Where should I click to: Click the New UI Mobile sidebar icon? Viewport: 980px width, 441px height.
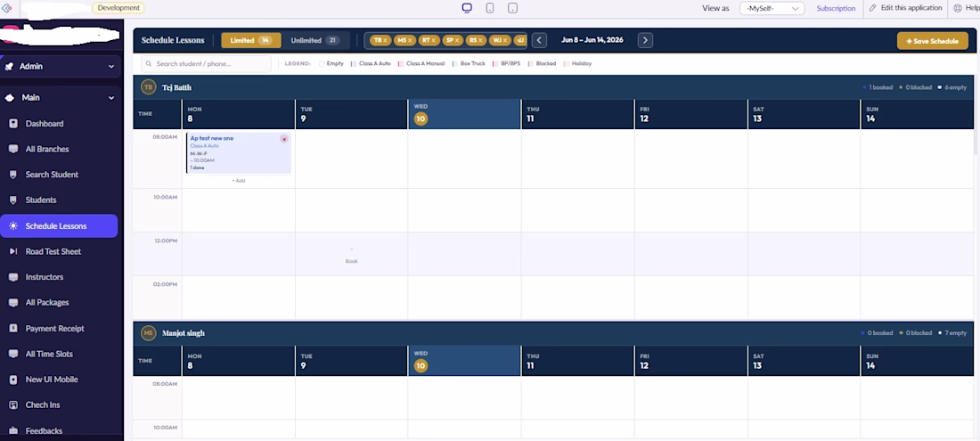click(13, 380)
